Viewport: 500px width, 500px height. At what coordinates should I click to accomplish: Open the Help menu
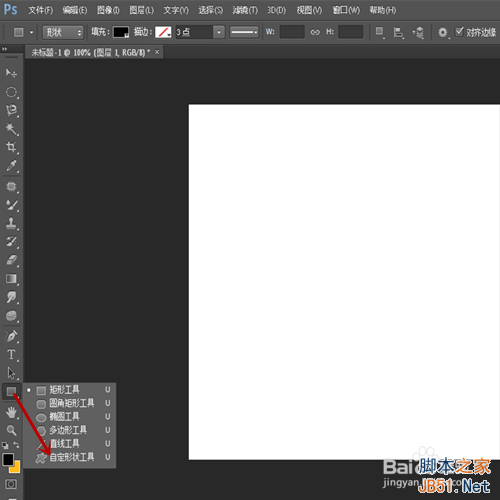[x=383, y=10]
